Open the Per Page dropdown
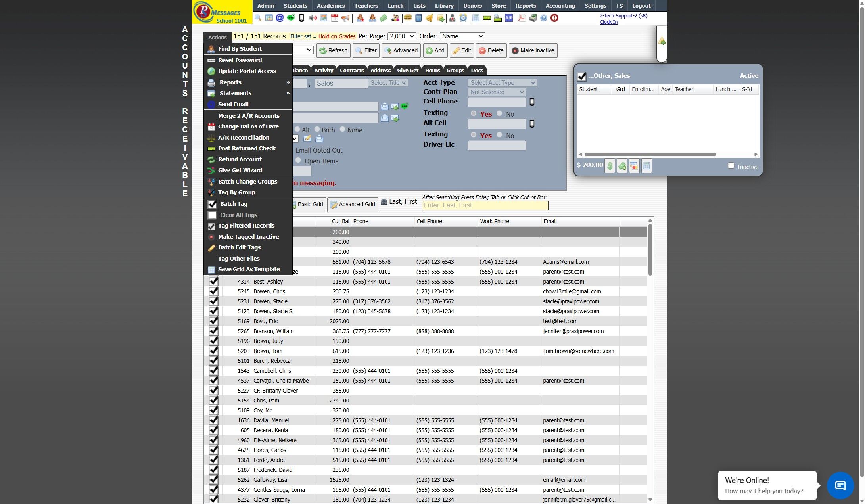Screen dimensions: 865x504 pyautogui.click(x=401, y=36)
